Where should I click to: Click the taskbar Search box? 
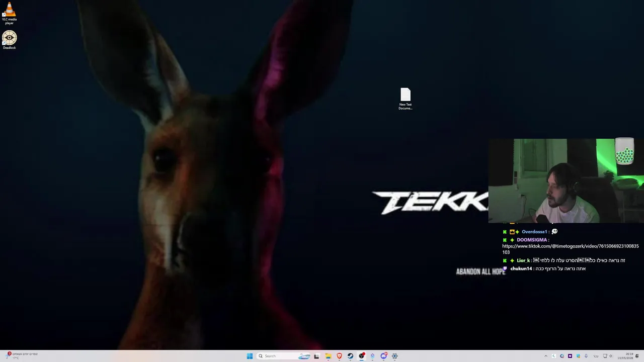[283, 356]
